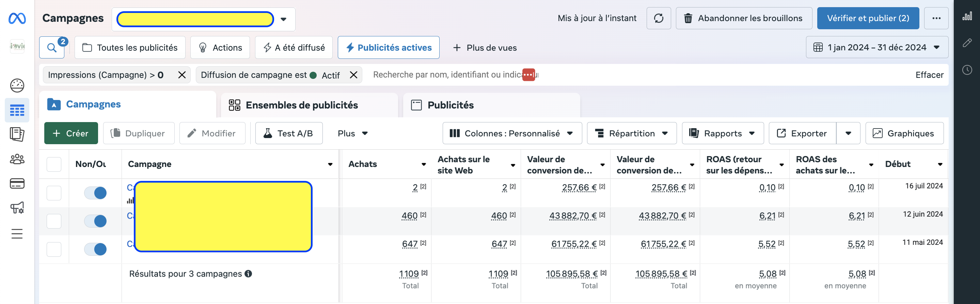
Task: Open the account overview gauge icon
Action: (x=17, y=85)
